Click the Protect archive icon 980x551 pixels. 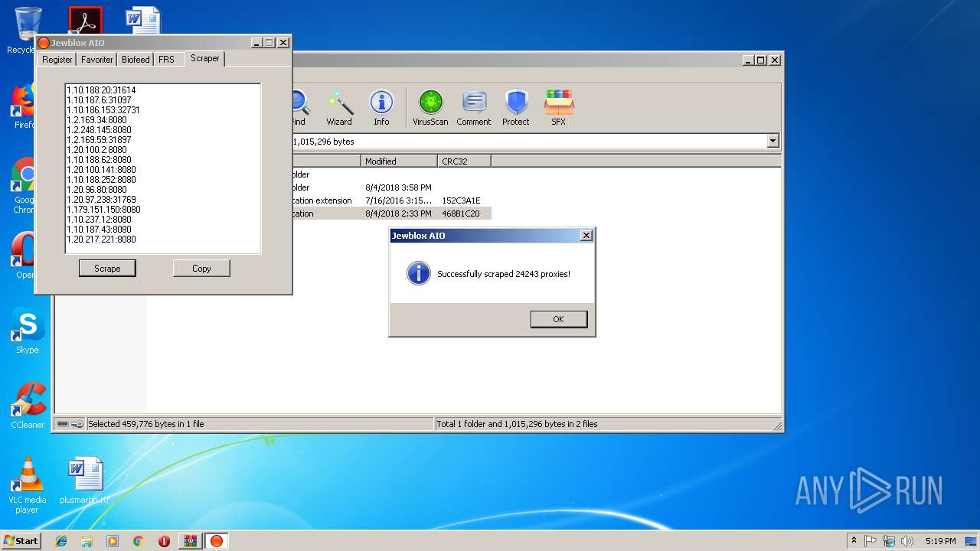point(516,108)
